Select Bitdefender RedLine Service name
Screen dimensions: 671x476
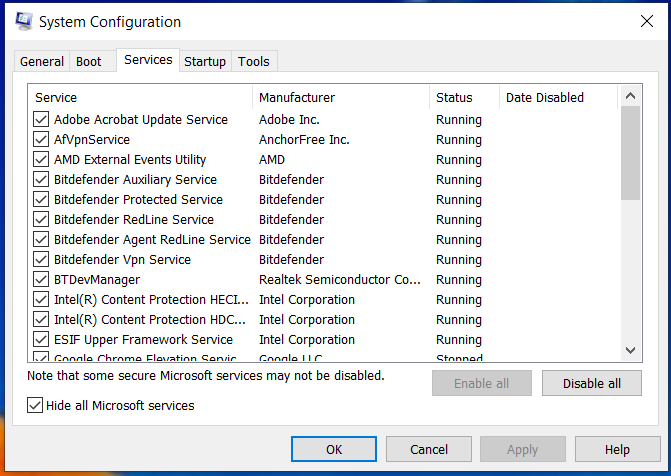click(x=134, y=220)
